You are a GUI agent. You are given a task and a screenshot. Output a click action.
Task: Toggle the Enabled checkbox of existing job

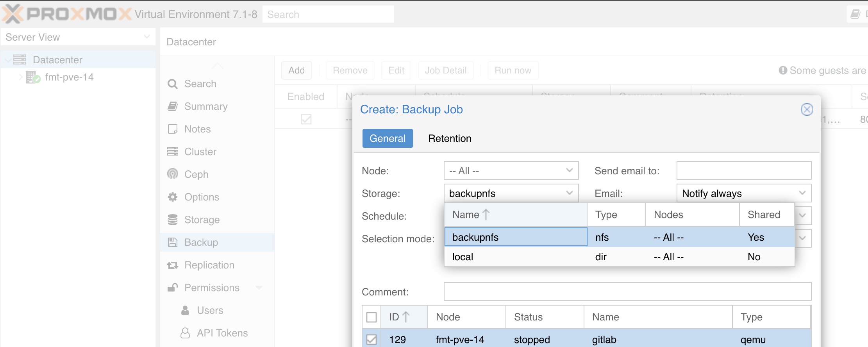coord(306,119)
